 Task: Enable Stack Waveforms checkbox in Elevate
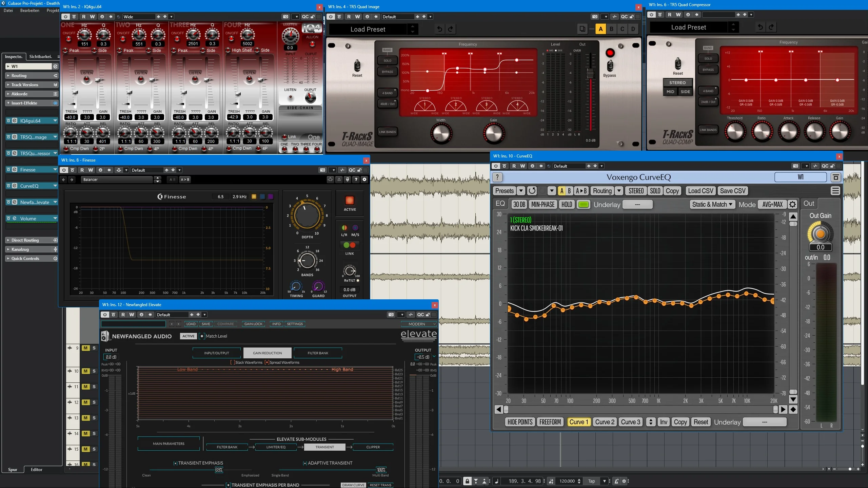[233, 362]
